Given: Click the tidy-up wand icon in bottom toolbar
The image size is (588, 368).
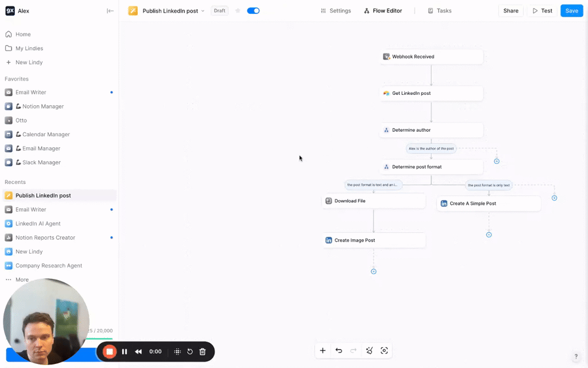Looking at the screenshot, I should point(369,351).
